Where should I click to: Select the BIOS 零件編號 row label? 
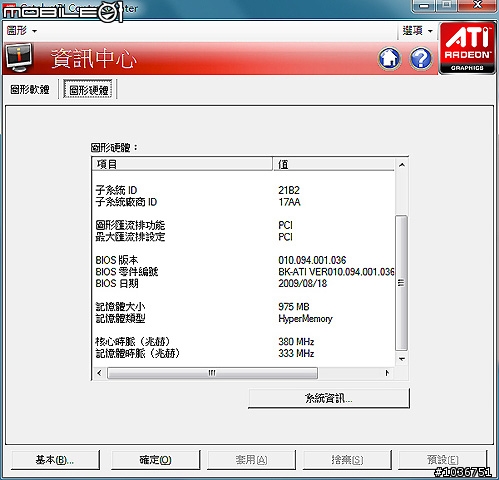coord(127,272)
